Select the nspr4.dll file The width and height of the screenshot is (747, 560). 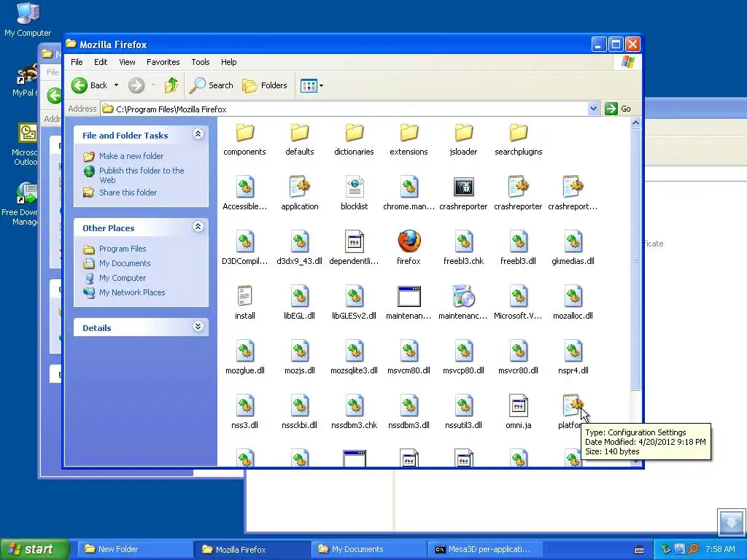coord(573,357)
